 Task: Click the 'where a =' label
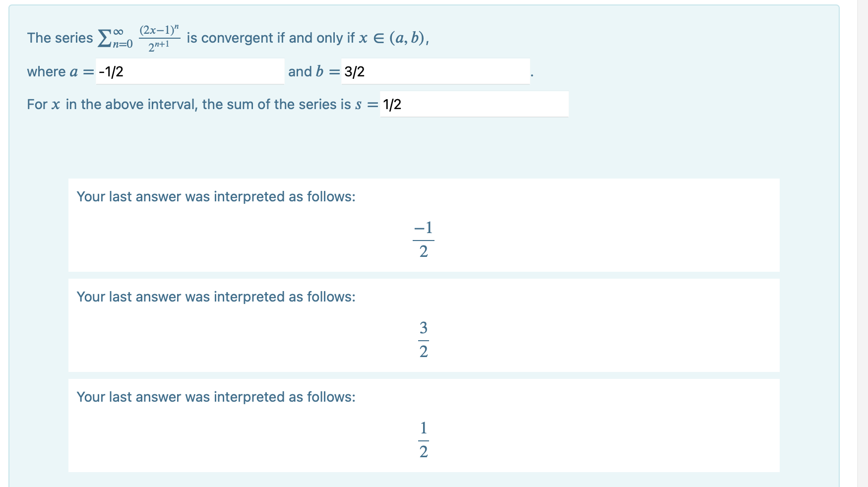point(59,72)
